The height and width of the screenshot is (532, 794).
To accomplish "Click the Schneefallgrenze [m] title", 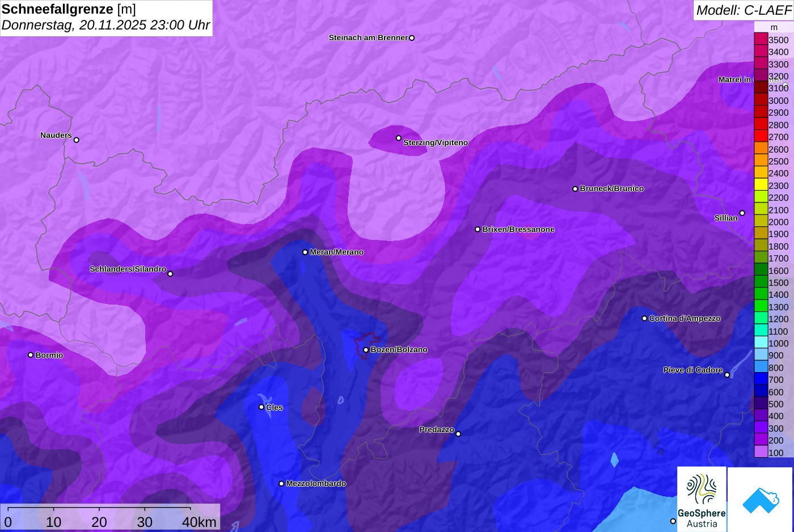I will point(69,9).
